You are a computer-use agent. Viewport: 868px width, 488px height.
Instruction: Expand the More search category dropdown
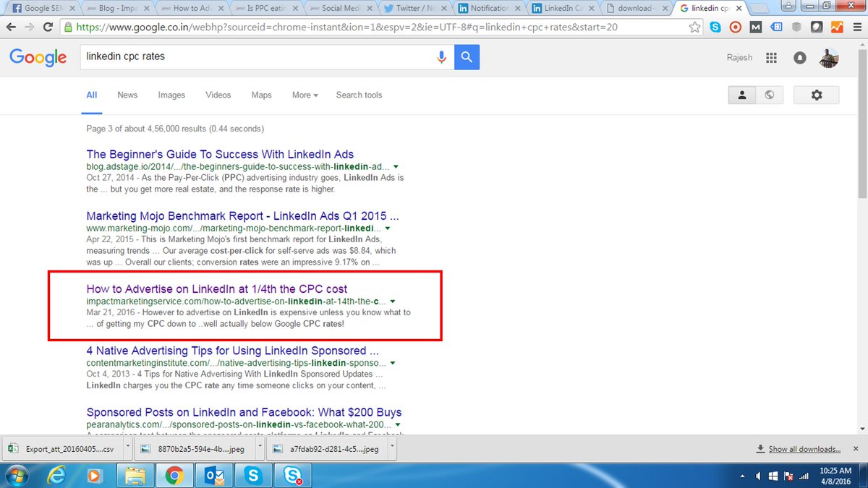[x=305, y=95]
